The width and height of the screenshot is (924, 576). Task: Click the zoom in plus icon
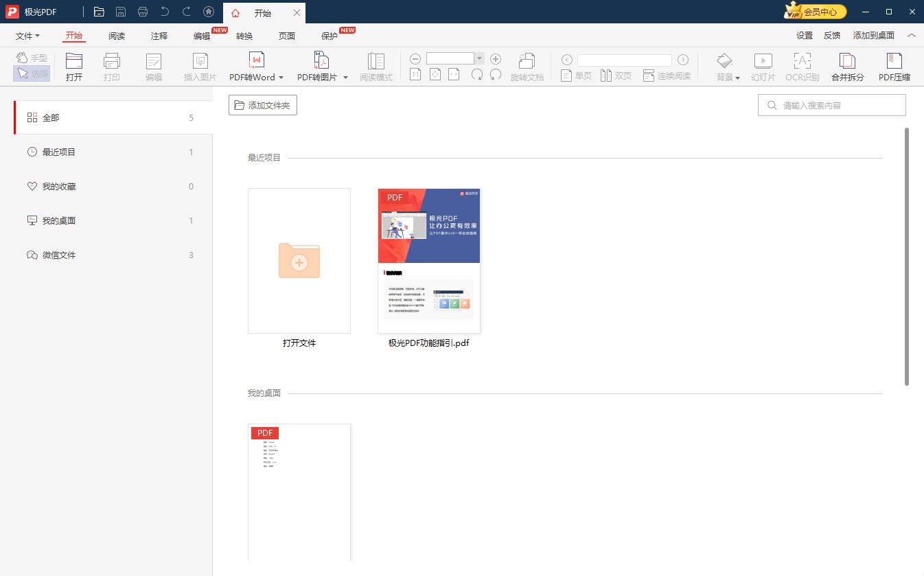click(x=496, y=59)
